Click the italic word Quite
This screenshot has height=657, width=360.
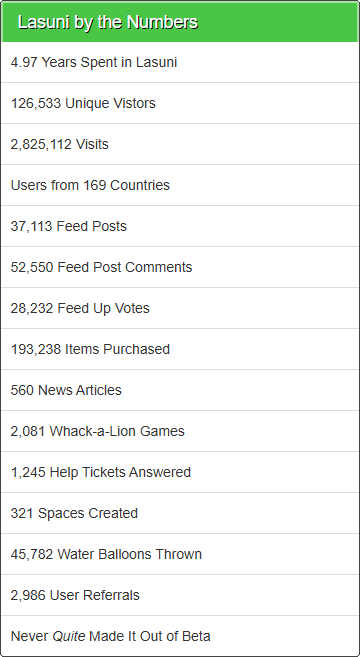click(69, 636)
